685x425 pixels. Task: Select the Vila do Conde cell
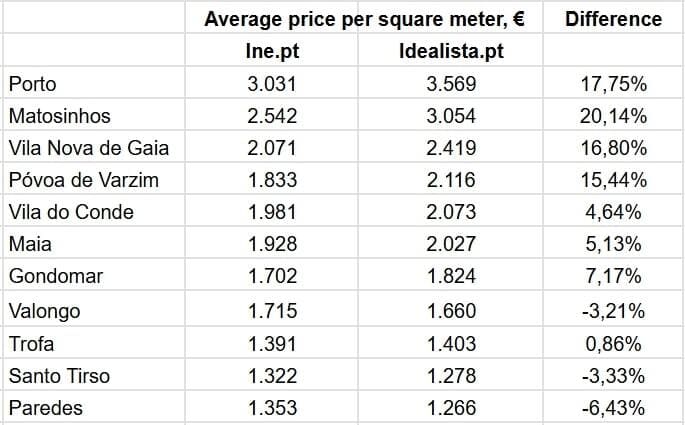[x=70, y=213]
